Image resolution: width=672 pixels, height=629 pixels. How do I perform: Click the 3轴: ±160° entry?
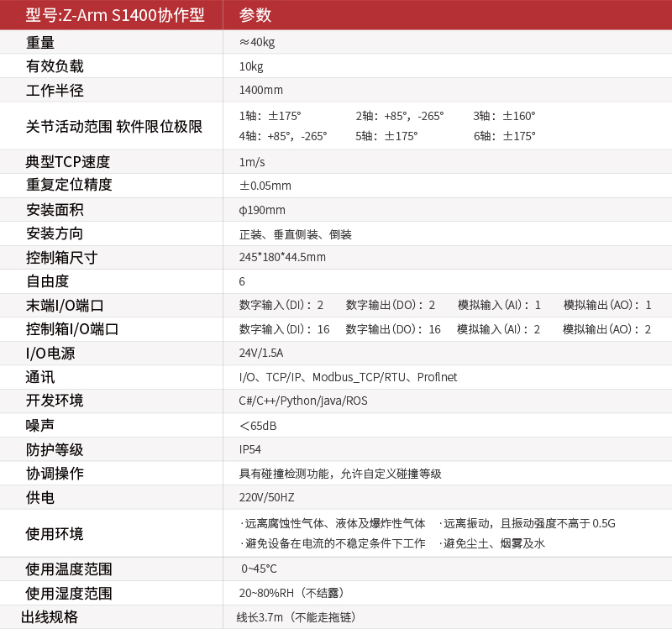(x=504, y=116)
